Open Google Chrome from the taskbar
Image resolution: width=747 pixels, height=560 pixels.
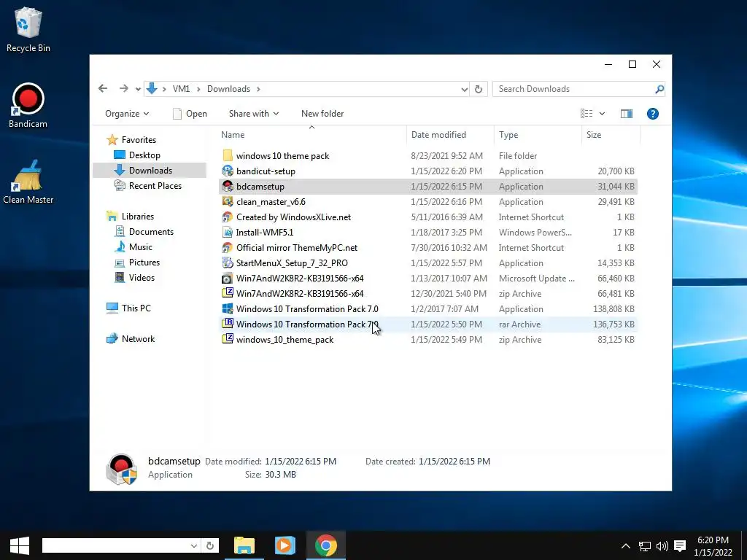326,545
